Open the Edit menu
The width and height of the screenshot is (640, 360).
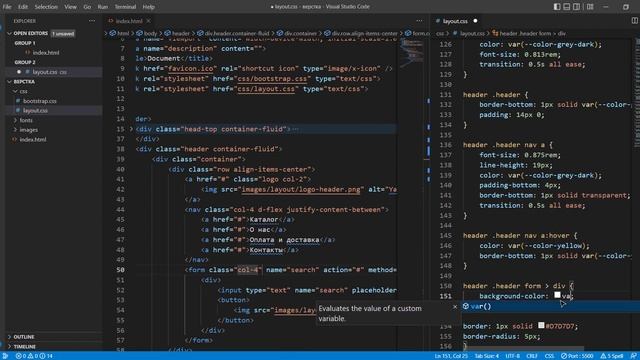(23, 7)
